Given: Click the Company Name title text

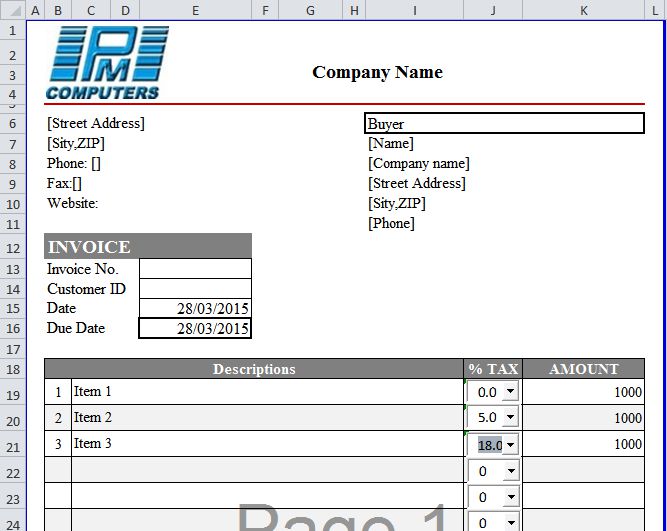Looking at the screenshot, I should pyautogui.click(x=377, y=72).
